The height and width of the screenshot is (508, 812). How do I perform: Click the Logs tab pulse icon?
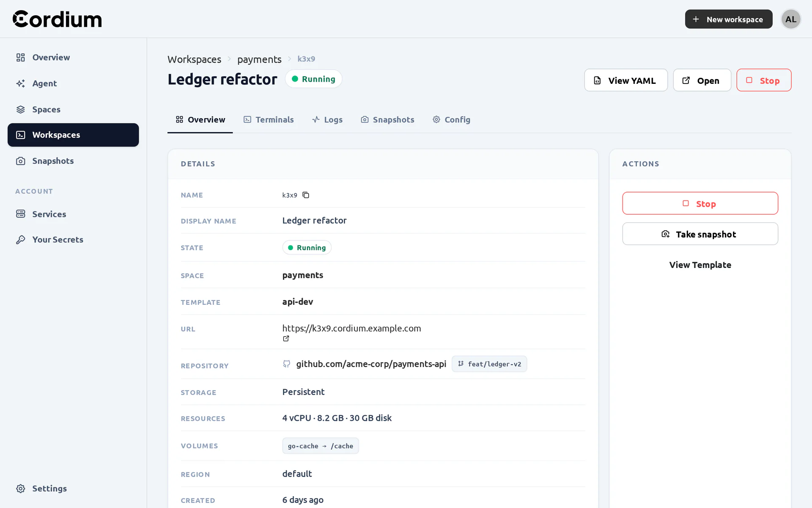click(x=315, y=120)
